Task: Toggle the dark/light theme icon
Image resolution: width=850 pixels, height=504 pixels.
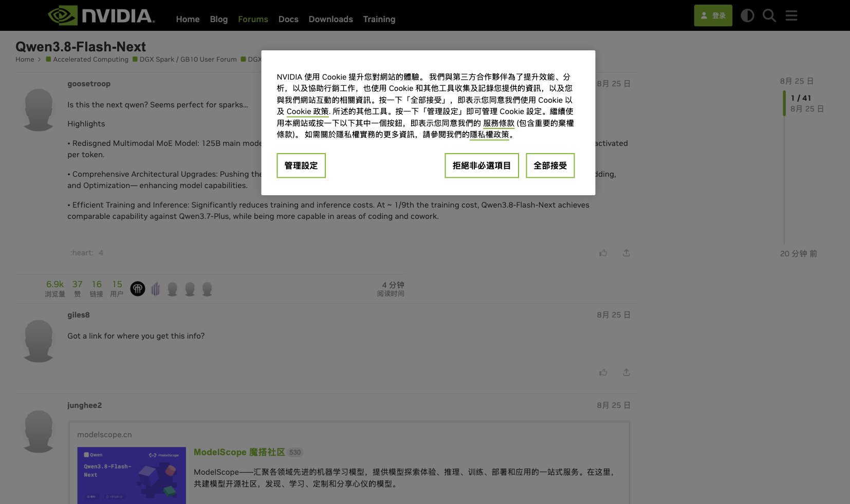Action: coord(747,15)
